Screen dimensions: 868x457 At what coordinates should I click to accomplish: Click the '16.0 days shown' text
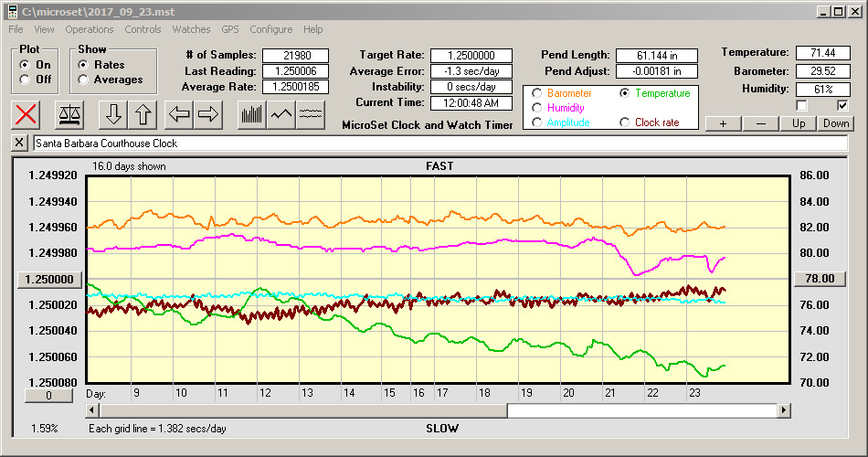click(x=129, y=166)
